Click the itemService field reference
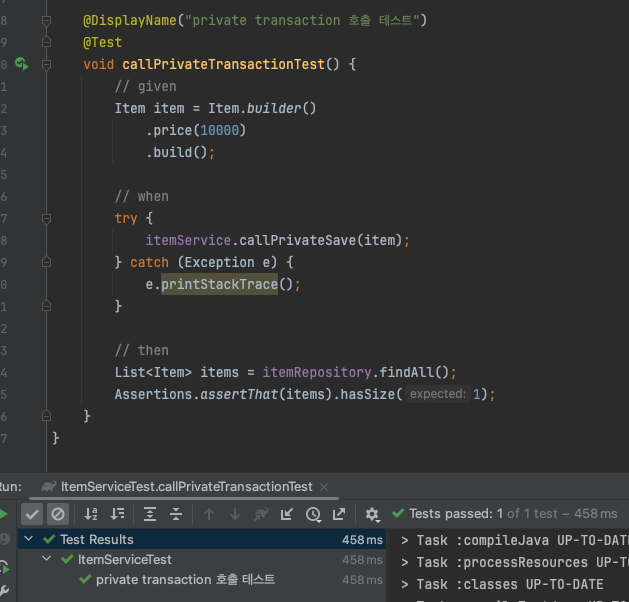 tap(188, 240)
